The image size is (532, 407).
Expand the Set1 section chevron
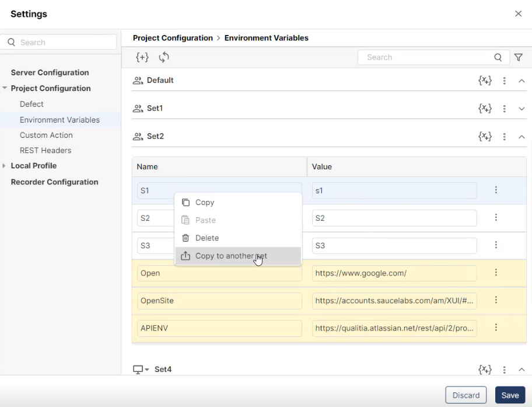(521, 109)
